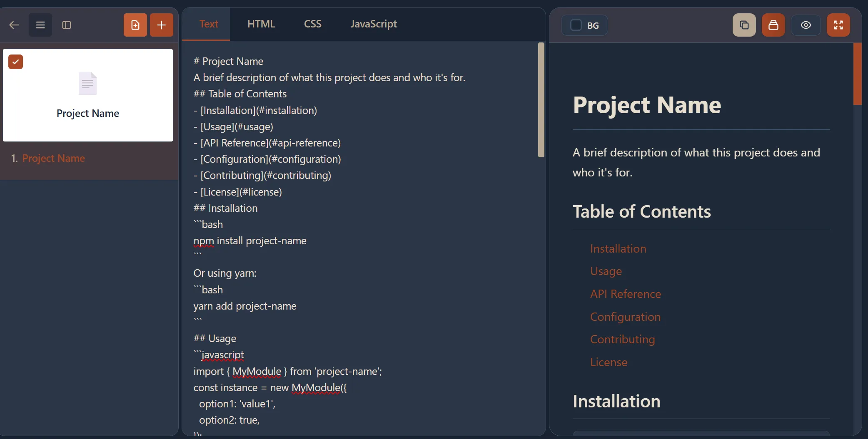This screenshot has width=868, height=439.
Task: Switch to the Text tab
Action: point(208,24)
